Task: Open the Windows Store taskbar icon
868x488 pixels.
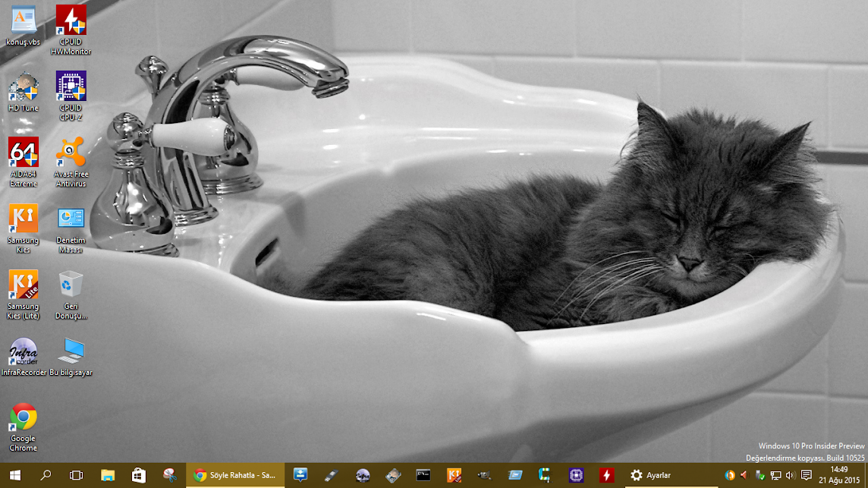Action: click(x=138, y=475)
